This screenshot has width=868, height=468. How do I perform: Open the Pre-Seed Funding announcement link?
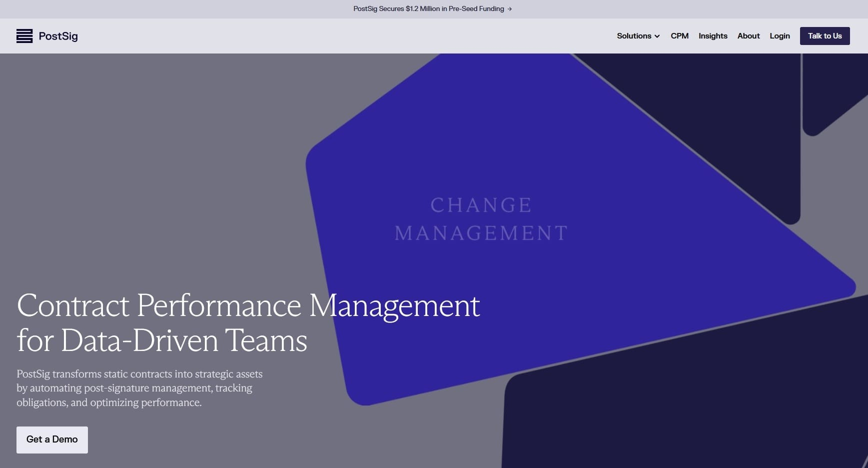pos(432,9)
